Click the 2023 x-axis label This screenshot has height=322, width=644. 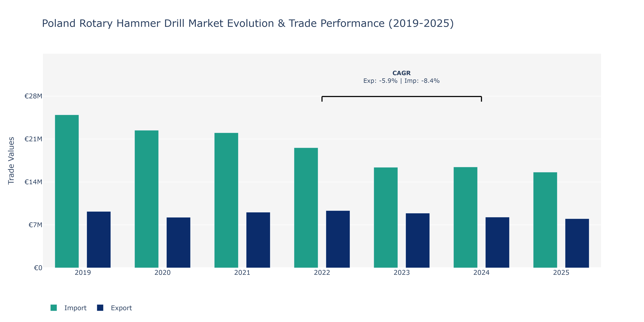coord(402,272)
